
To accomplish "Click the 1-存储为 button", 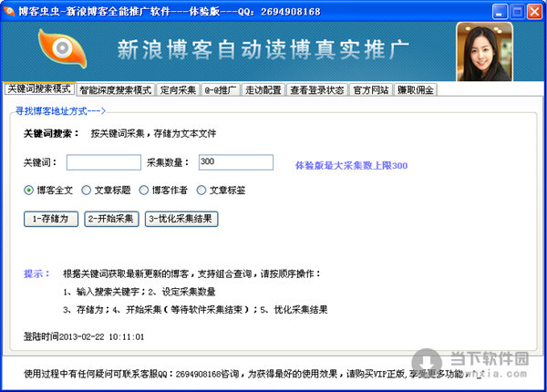I will pyautogui.click(x=51, y=219).
